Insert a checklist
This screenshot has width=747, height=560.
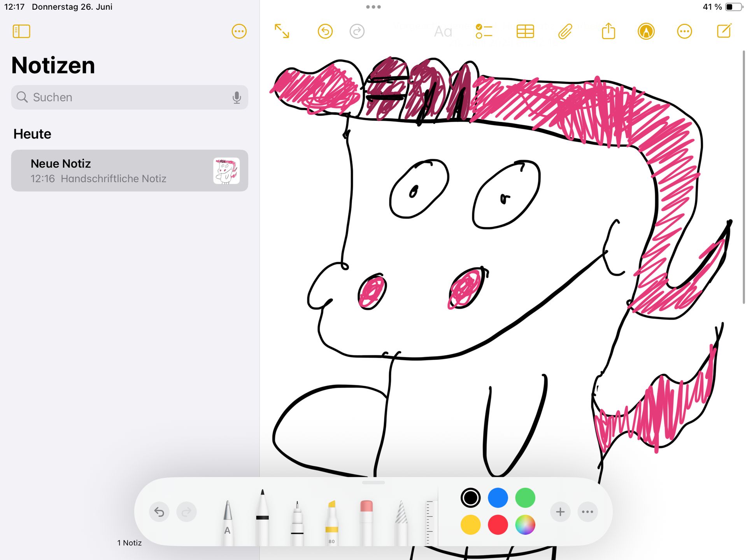point(484,31)
